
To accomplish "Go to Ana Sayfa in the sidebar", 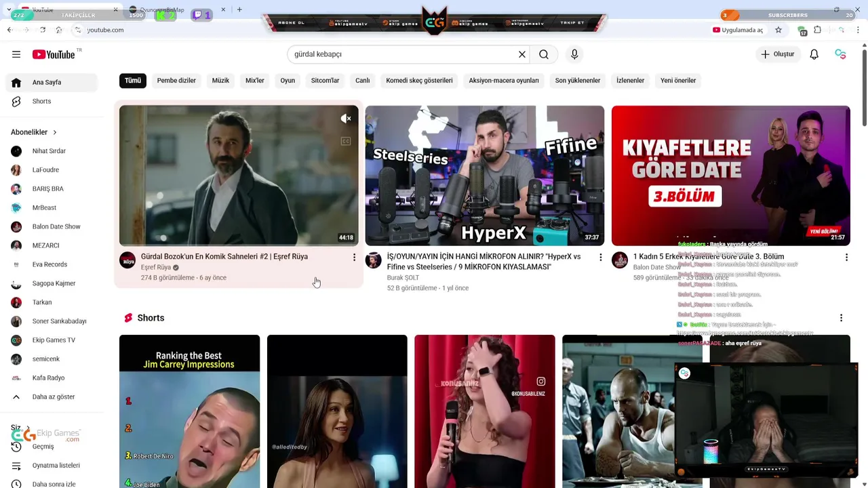I will 52,82.
